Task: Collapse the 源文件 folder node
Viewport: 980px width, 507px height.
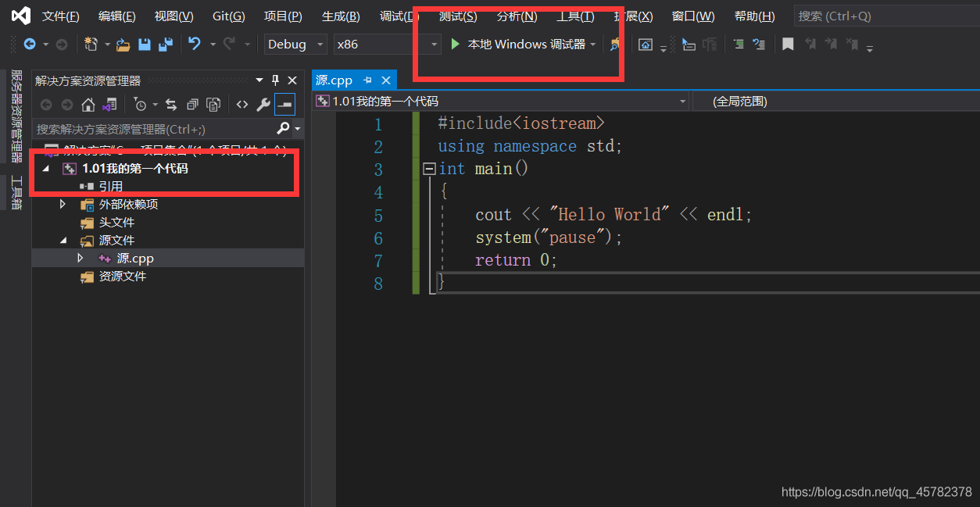Action: tap(63, 241)
